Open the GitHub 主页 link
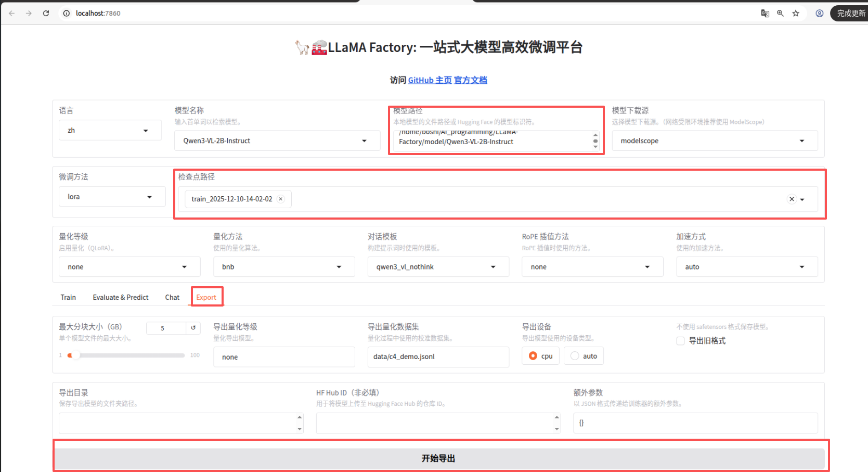Screen dimensions: 868x472 (x=430, y=80)
